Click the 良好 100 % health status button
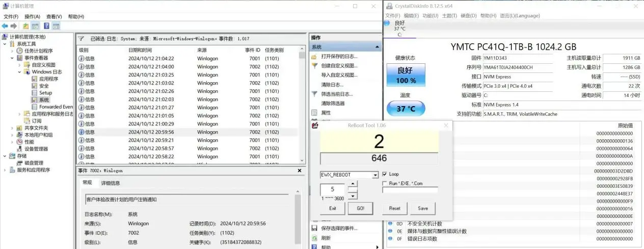This screenshot has height=249, width=644. coord(406,75)
